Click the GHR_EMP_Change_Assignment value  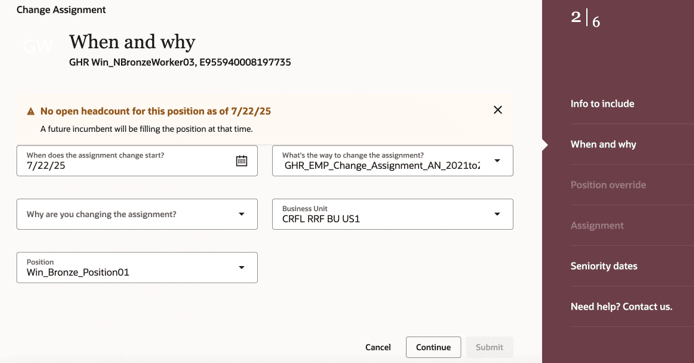pyautogui.click(x=382, y=166)
